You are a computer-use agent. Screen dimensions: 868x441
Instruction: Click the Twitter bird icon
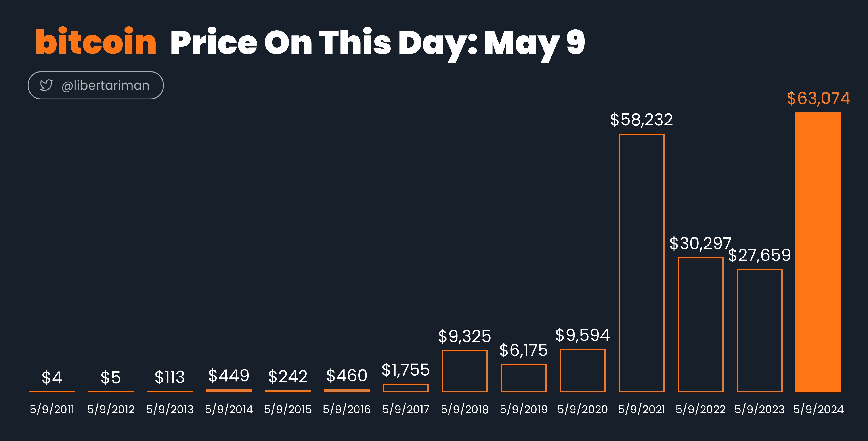tap(46, 85)
